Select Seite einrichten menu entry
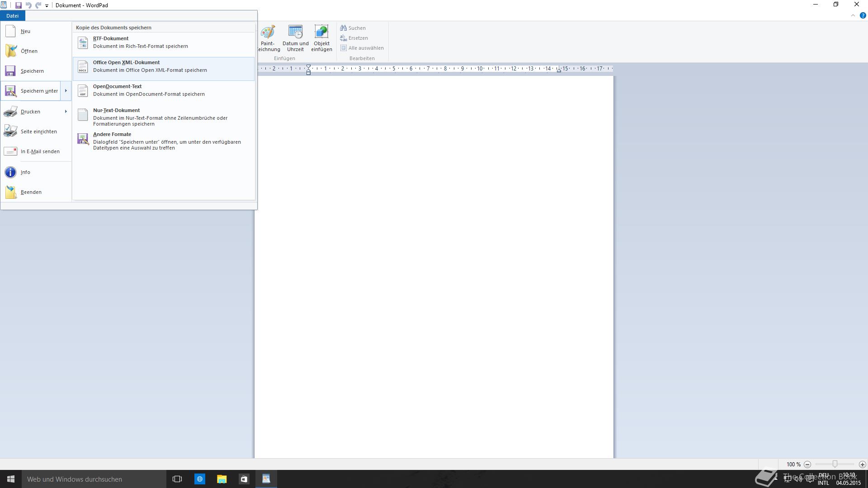This screenshot has height=488, width=868. tap(36, 131)
